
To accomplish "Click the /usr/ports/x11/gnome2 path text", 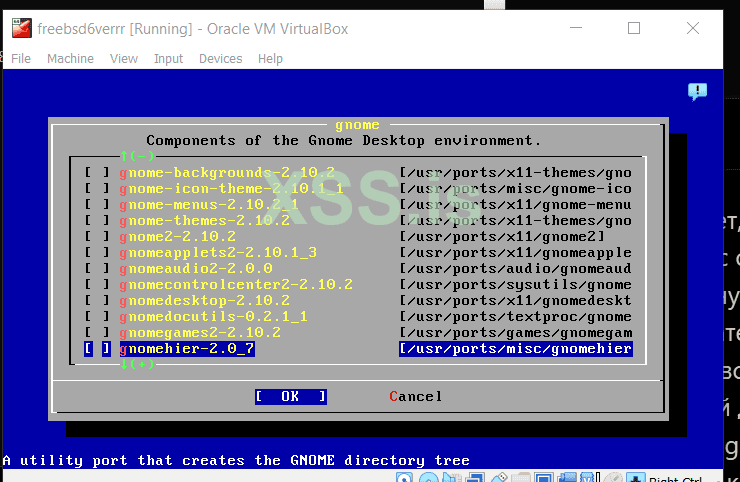I will click(x=502, y=237).
